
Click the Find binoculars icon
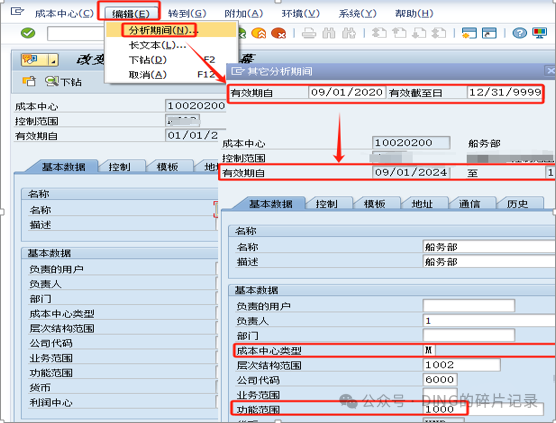click(329, 33)
